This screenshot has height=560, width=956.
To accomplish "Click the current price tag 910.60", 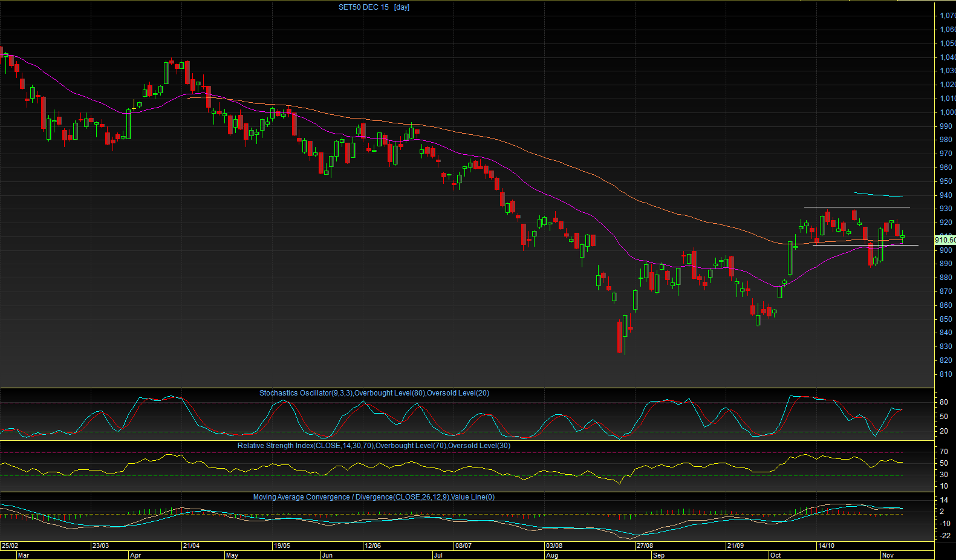I will pyautogui.click(x=945, y=240).
